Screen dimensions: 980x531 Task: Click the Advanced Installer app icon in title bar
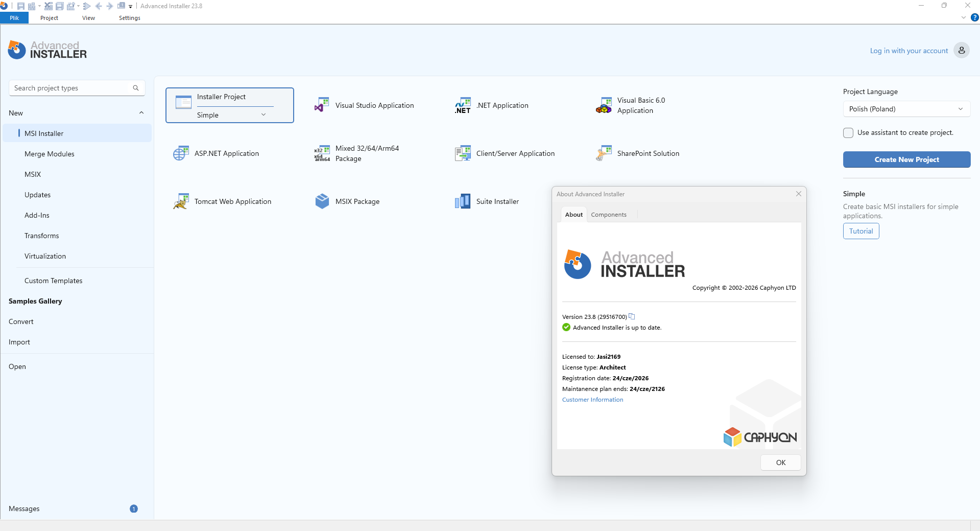point(4,6)
